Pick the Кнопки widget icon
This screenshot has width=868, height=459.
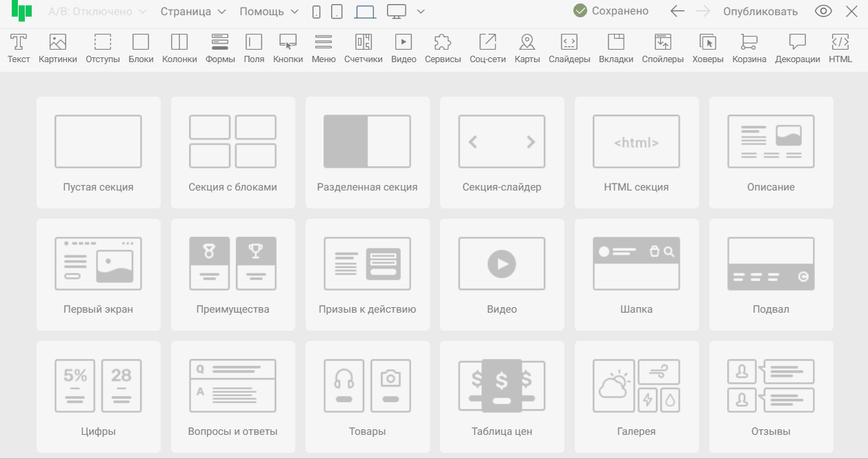[x=288, y=48]
